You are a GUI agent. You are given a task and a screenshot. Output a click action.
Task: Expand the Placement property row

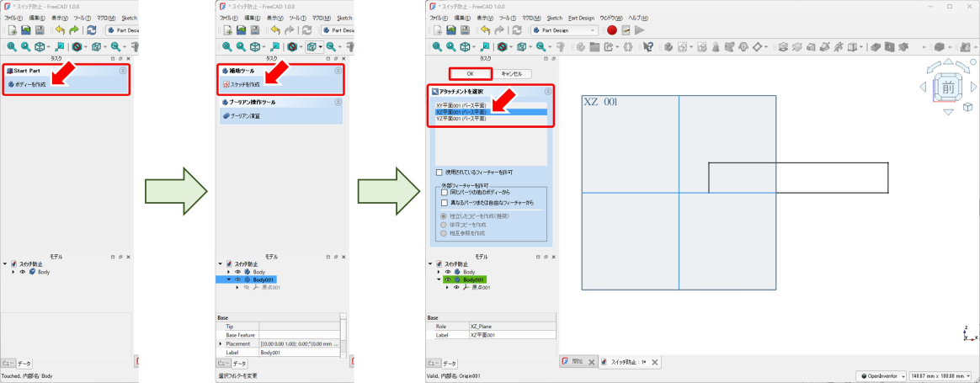coord(221,344)
